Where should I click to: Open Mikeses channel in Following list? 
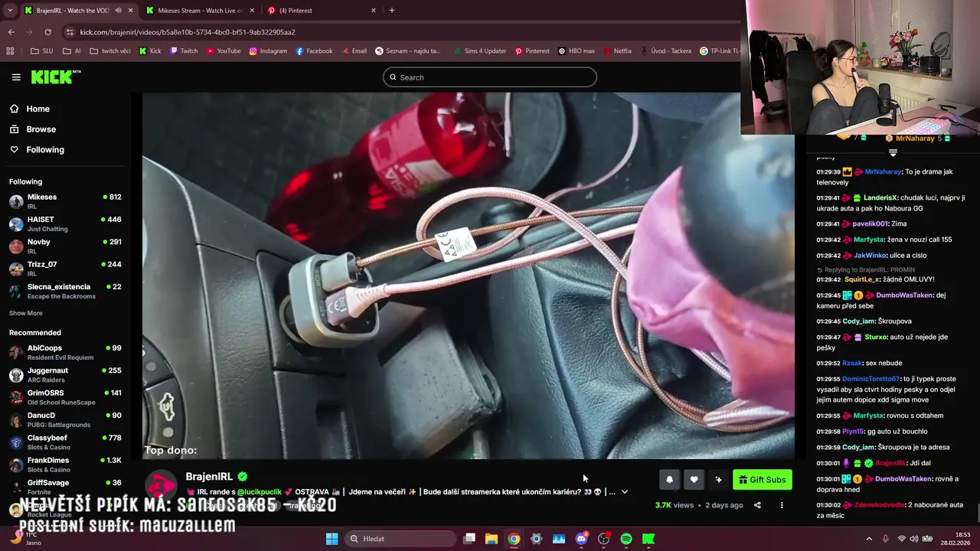65,202
